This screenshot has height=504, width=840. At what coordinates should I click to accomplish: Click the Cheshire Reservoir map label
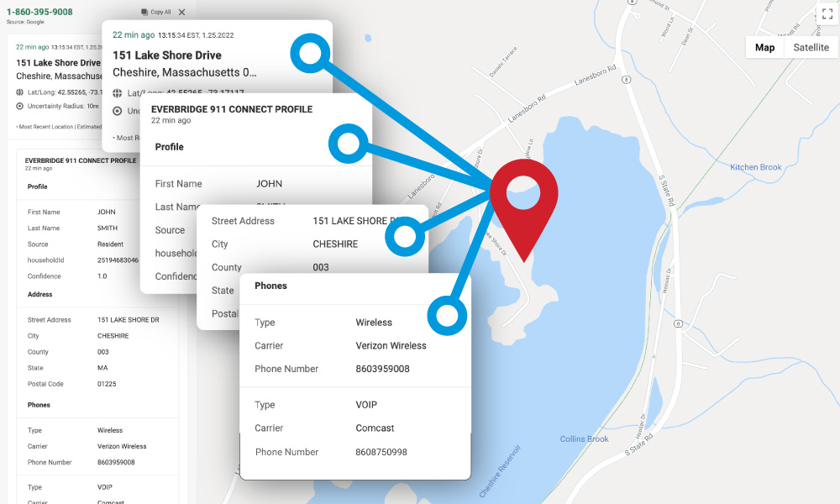tap(500, 470)
